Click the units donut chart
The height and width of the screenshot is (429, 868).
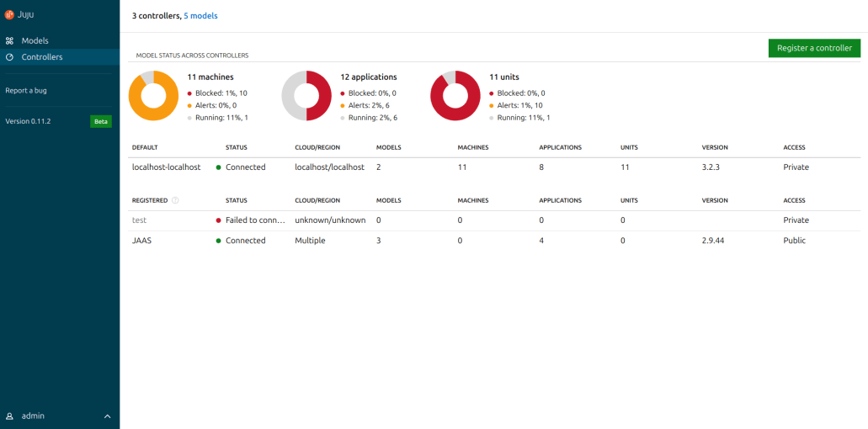(455, 96)
